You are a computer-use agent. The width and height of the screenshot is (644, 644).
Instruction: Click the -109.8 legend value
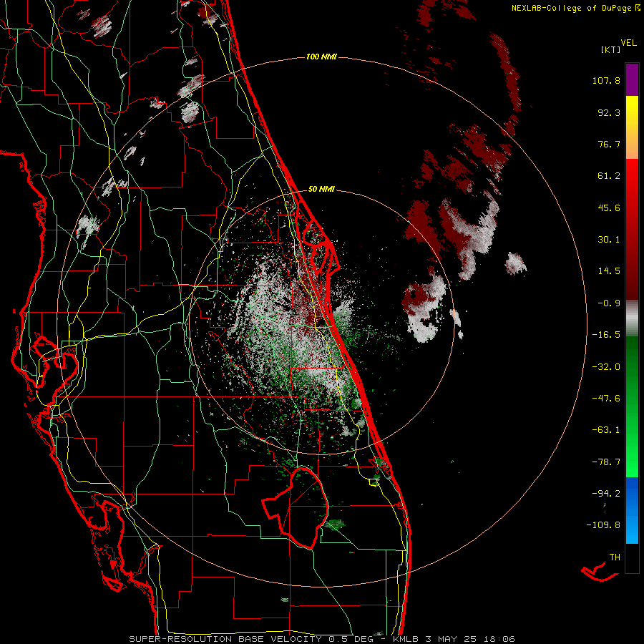click(x=603, y=525)
